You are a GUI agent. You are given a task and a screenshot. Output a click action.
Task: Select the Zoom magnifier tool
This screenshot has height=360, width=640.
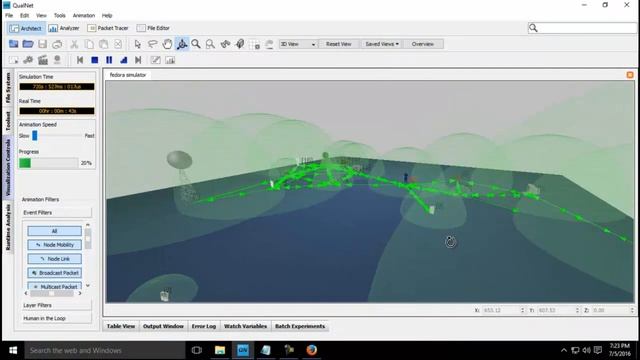[x=196, y=44]
